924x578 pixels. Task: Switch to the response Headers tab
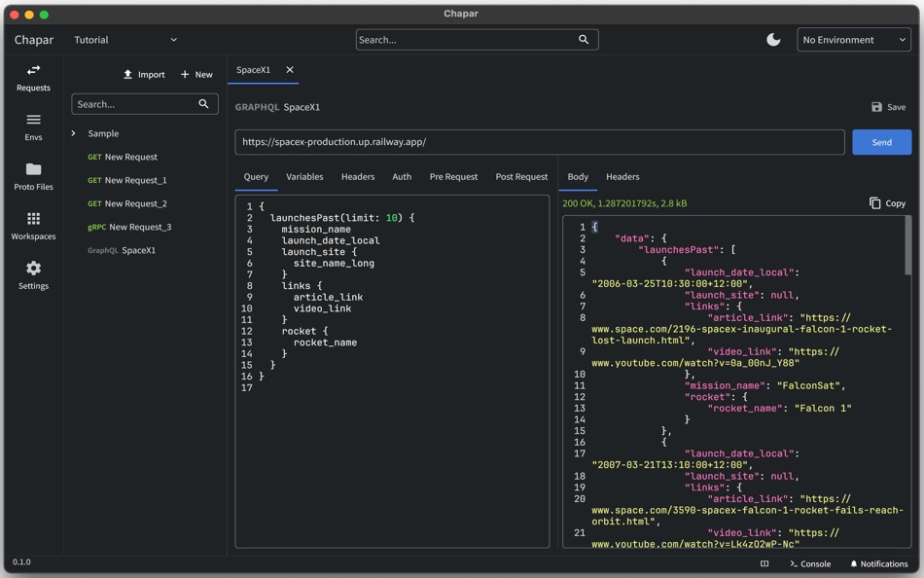[x=622, y=177]
